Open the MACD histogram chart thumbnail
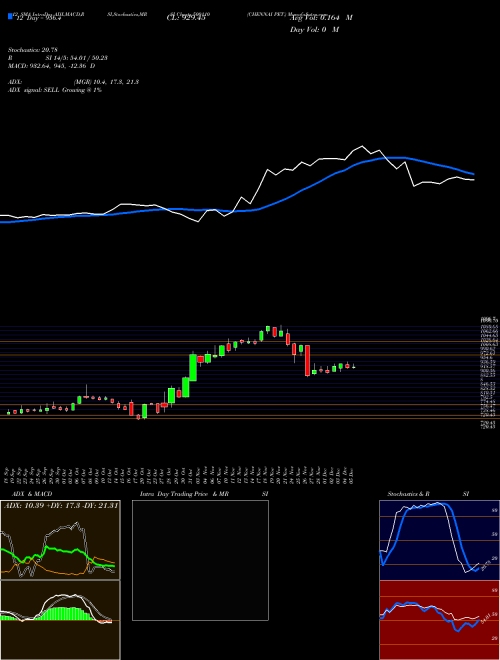 (x=60, y=620)
